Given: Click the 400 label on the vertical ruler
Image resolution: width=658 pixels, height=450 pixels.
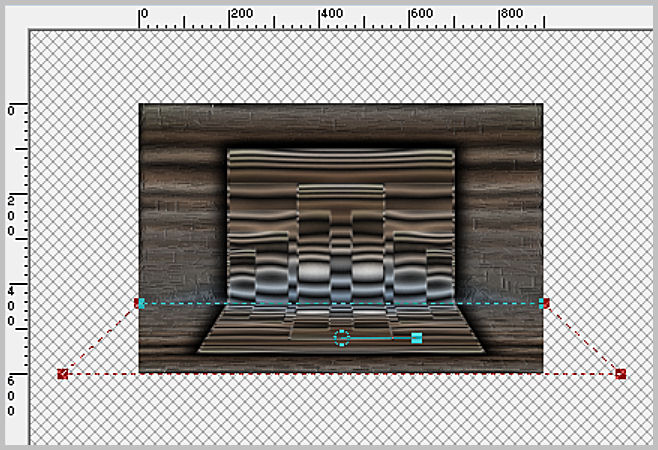Looking at the screenshot, I should click(x=11, y=306).
